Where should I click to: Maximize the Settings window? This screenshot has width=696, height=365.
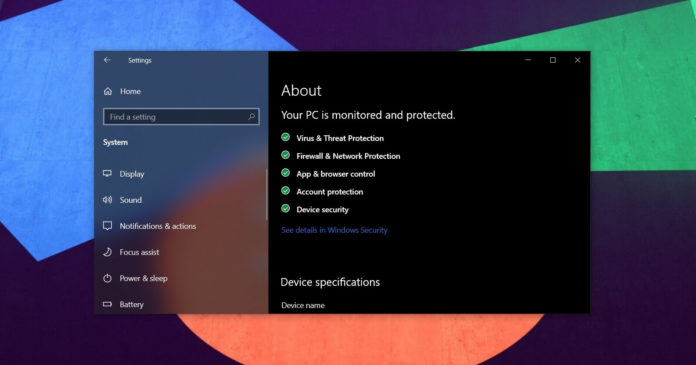[x=553, y=60]
